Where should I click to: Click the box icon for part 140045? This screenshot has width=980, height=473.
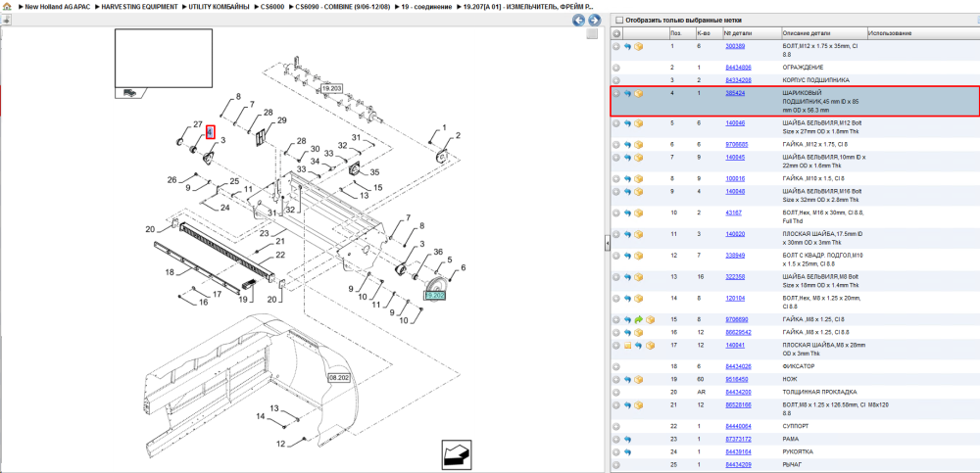639,158
